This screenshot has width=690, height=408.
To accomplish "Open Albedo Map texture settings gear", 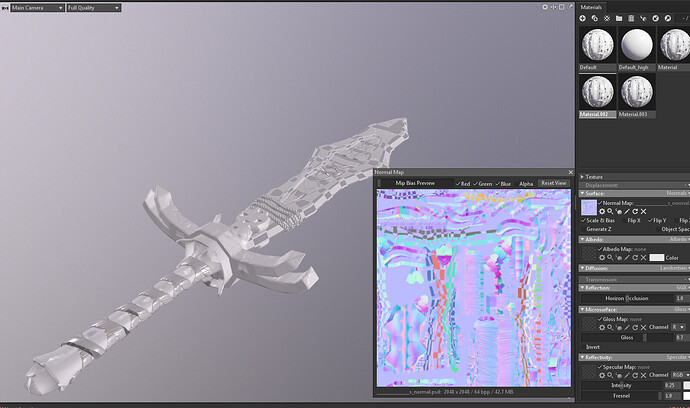I will (x=602, y=257).
